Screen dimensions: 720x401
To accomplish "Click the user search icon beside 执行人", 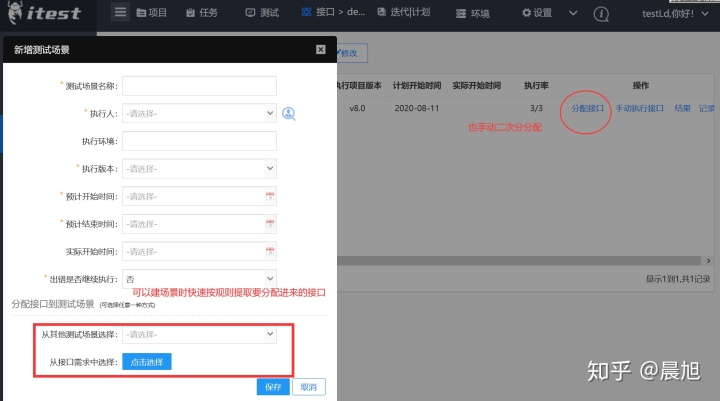I will pyautogui.click(x=288, y=113).
